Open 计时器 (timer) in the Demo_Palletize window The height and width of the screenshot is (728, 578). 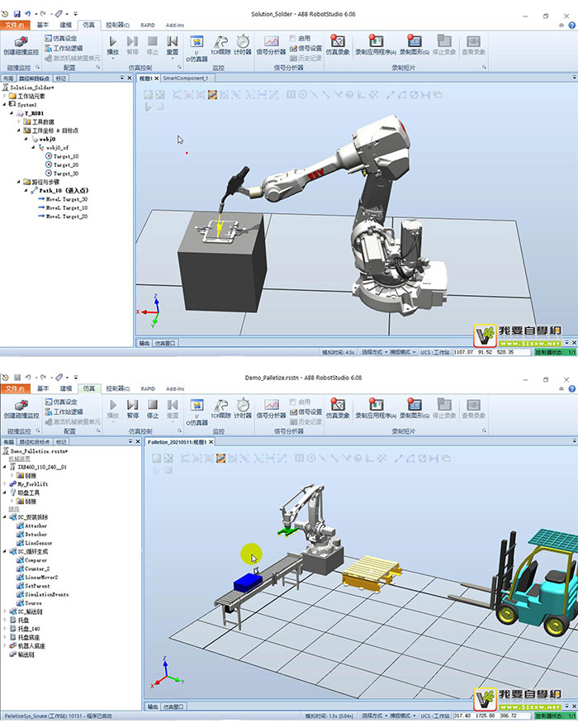coord(243,409)
